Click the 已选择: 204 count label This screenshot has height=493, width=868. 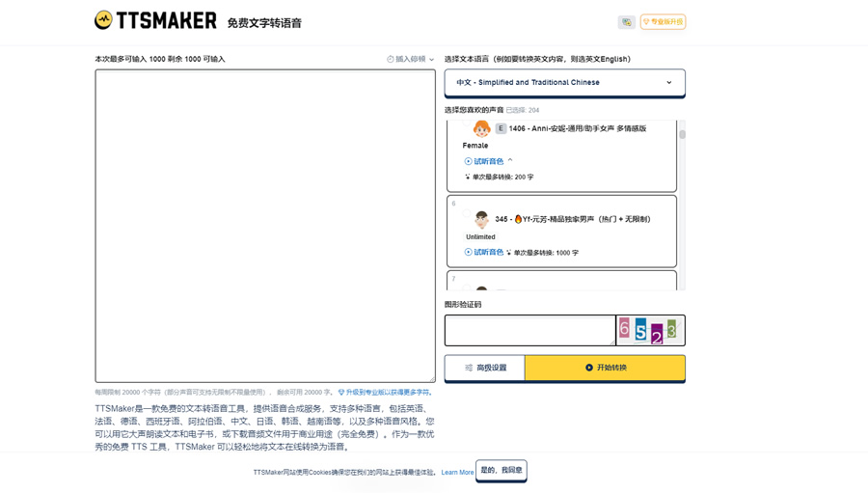523,110
